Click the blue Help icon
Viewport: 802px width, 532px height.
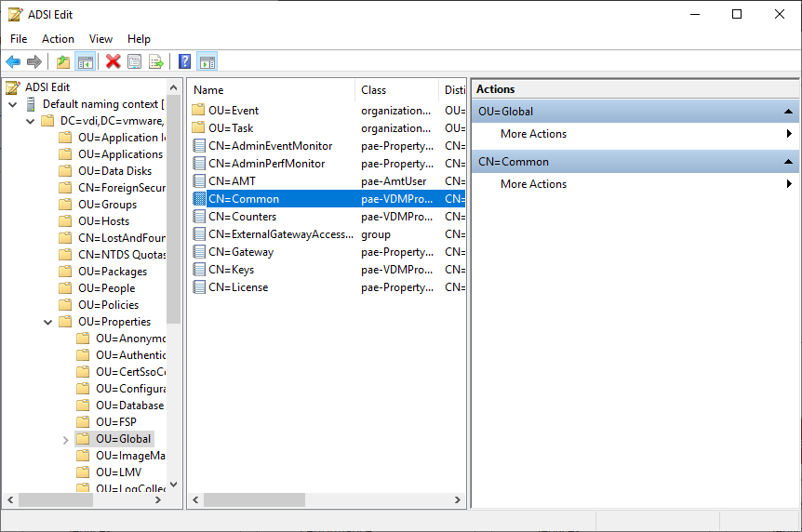click(x=185, y=62)
